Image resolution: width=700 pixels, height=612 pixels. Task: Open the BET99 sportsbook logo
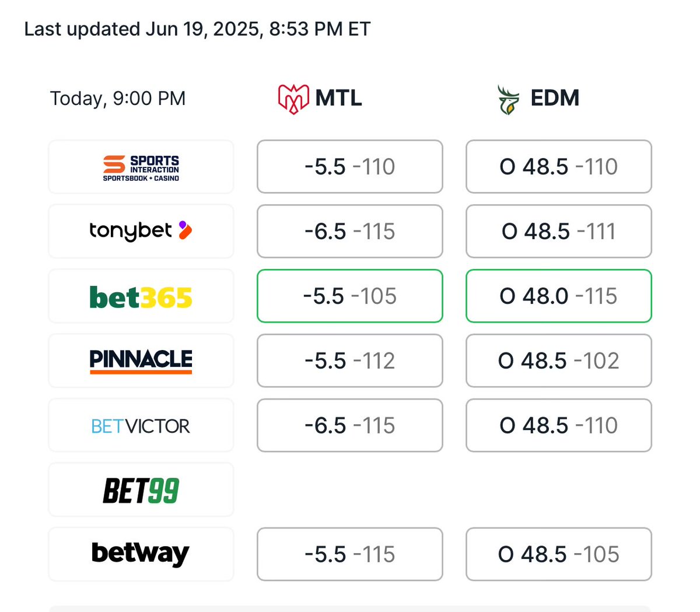coord(141,490)
